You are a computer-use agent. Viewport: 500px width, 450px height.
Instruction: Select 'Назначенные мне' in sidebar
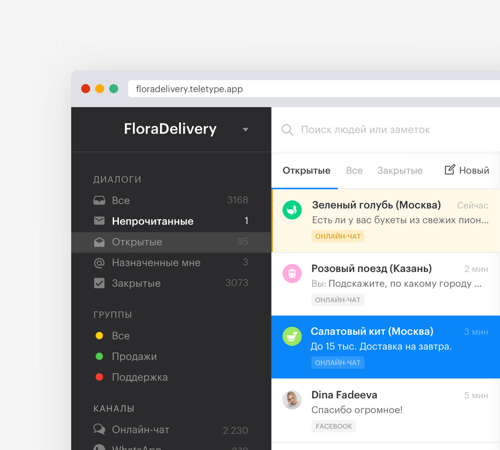pos(171,263)
